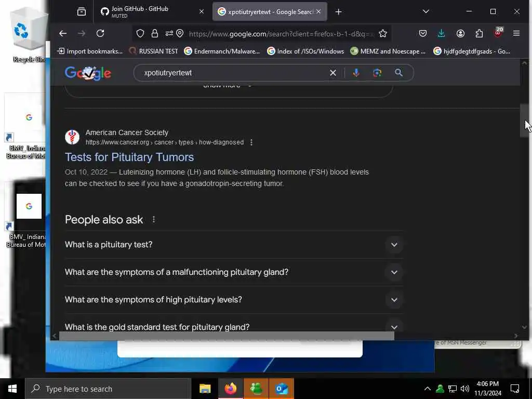Focus Google search box with xpotiutryertewt
The image size is (532, 399).
pos(234,73)
